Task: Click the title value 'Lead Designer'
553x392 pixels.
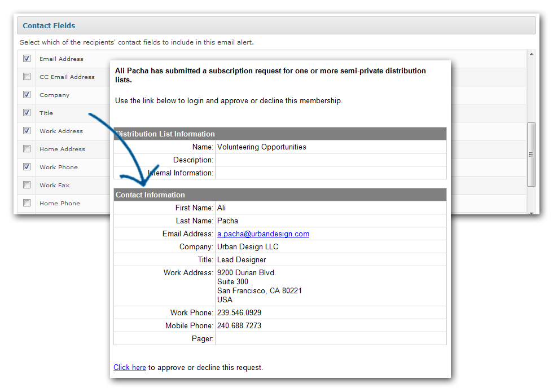Action: click(x=242, y=260)
